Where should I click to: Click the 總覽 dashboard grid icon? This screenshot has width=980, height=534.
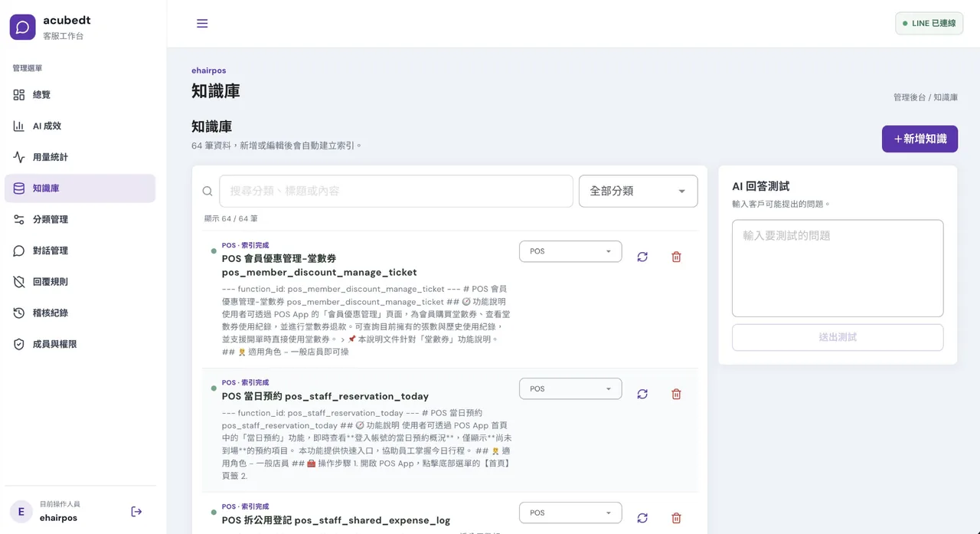click(x=19, y=95)
